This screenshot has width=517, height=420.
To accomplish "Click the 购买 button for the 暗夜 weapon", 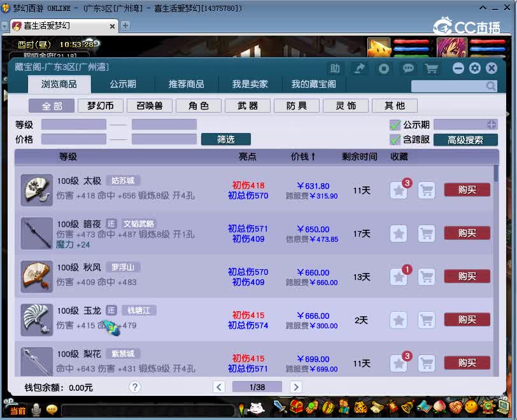I will [467, 233].
